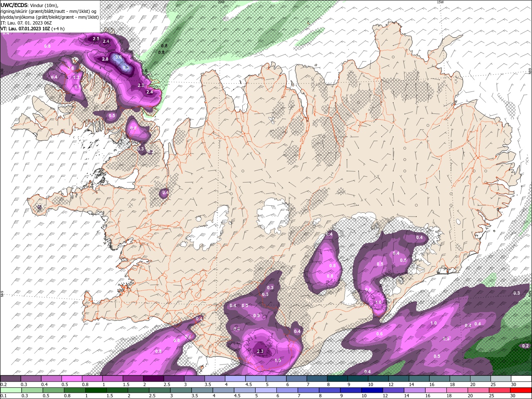Click the bright pink 0.5 swatch in upper legend
The width and height of the screenshot is (532, 399).
coord(72,379)
